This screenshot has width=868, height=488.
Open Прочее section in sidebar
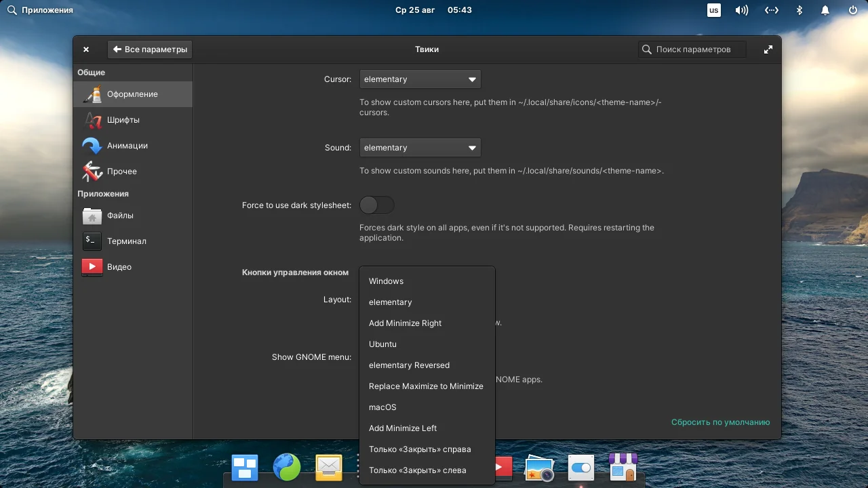[122, 171]
